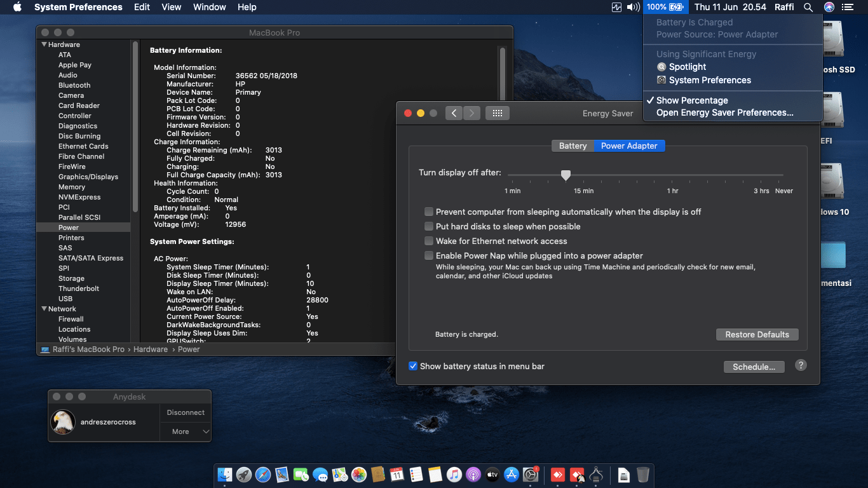The width and height of the screenshot is (868, 488).
Task: Click the 1 hr mark on display slider
Action: [672, 191]
